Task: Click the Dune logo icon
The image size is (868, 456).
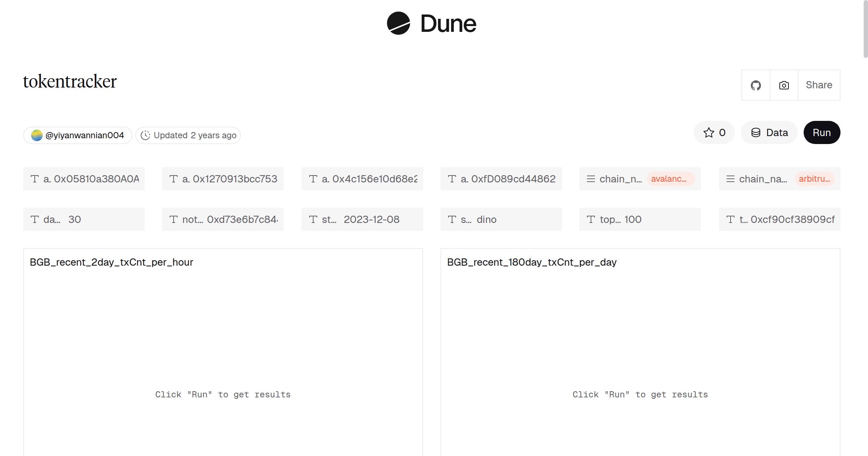Action: 398,24
